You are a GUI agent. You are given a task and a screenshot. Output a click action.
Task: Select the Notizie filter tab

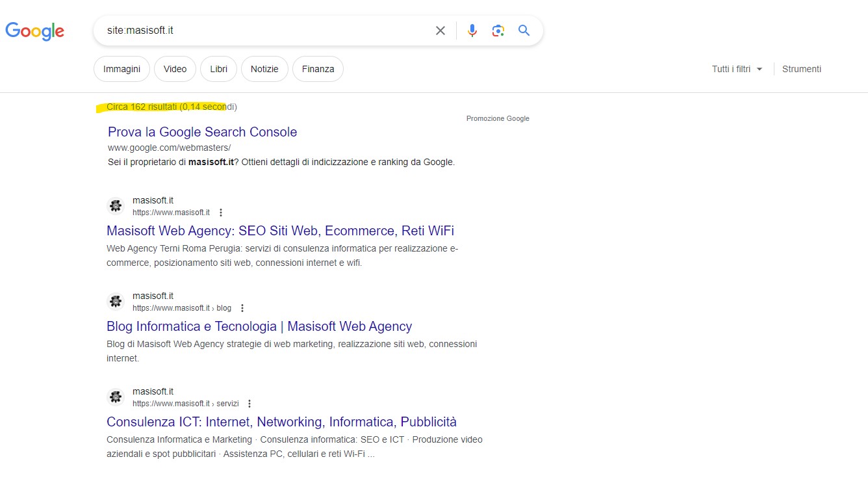coord(264,69)
